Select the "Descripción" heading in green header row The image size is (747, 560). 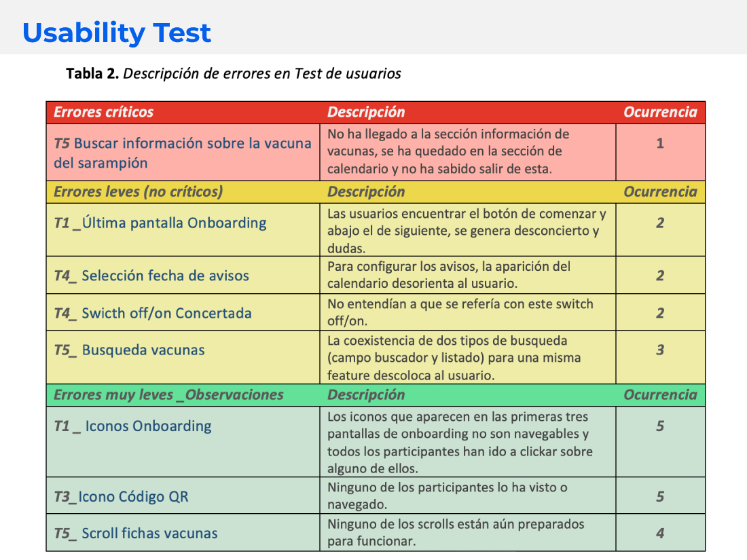366,394
